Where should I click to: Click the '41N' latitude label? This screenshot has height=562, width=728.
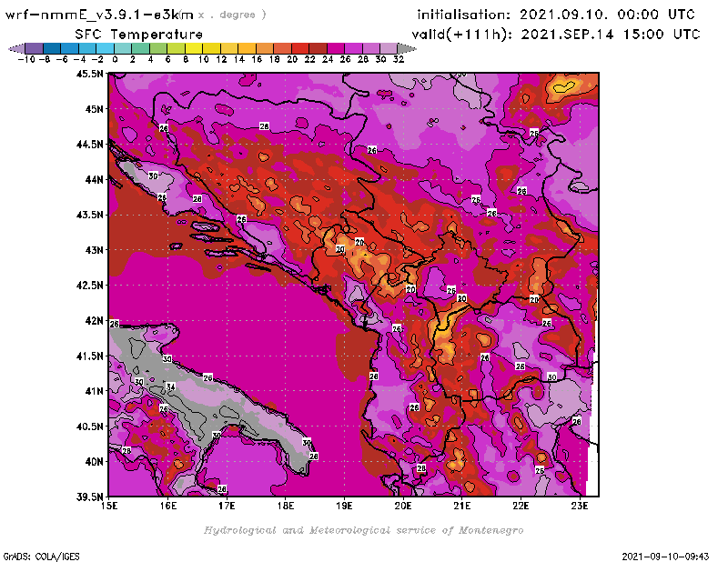point(94,391)
